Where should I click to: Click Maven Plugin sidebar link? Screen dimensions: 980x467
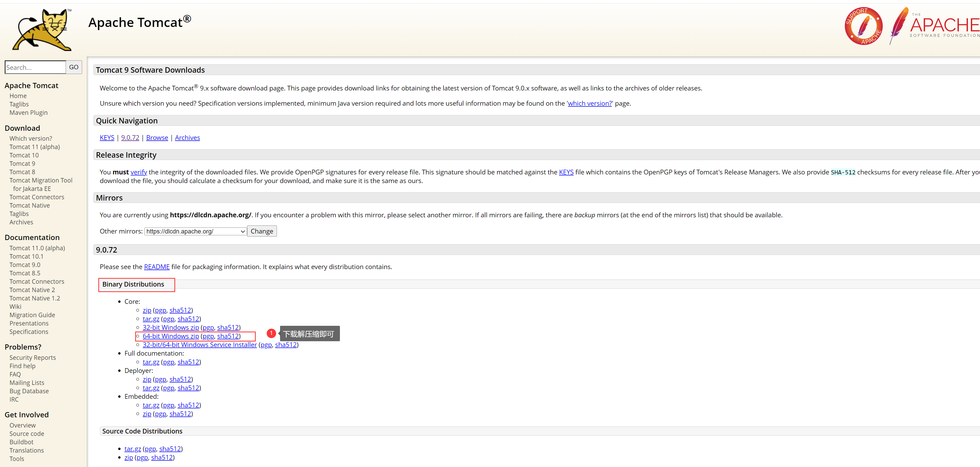coord(29,113)
